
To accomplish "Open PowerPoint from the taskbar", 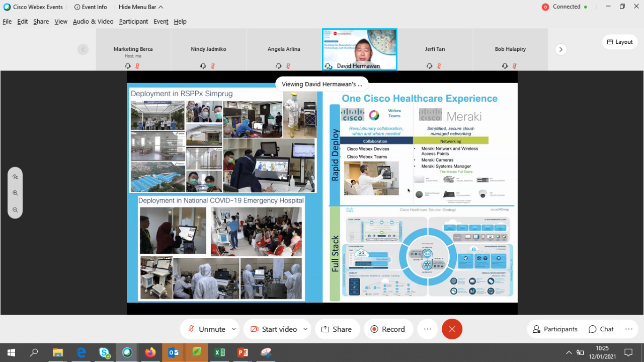I will (243, 352).
